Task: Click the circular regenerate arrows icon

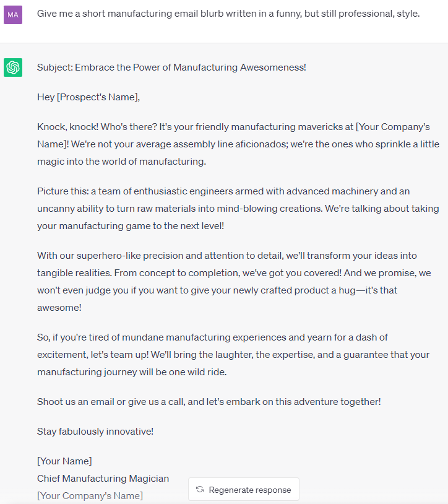Action: point(199,489)
